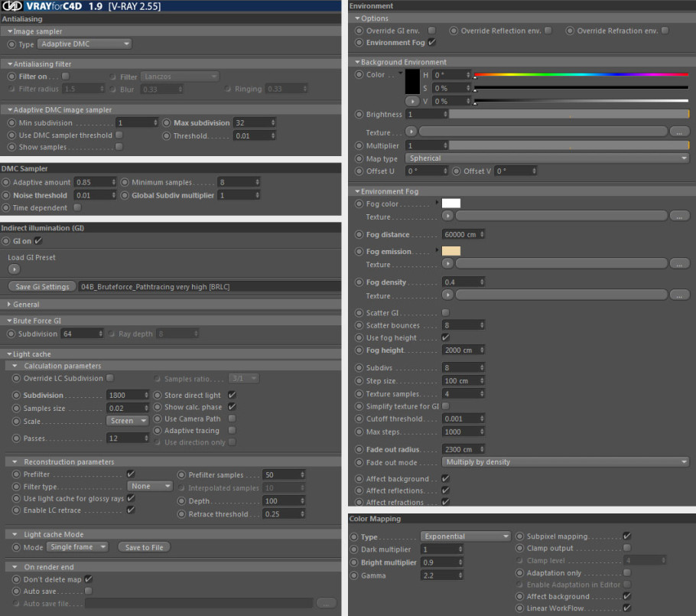Click the animation dot next to Map type
This screenshot has width=696, height=616.
(x=359, y=158)
